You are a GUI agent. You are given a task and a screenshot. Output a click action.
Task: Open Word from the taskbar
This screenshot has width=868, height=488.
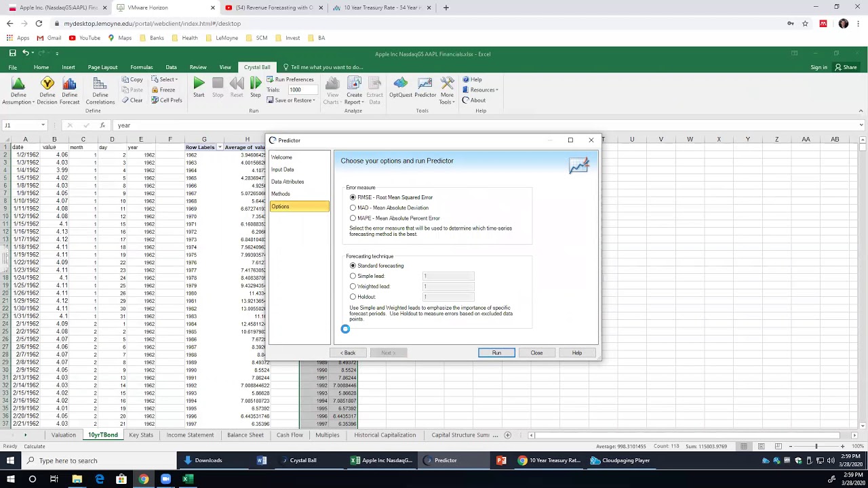point(262,460)
